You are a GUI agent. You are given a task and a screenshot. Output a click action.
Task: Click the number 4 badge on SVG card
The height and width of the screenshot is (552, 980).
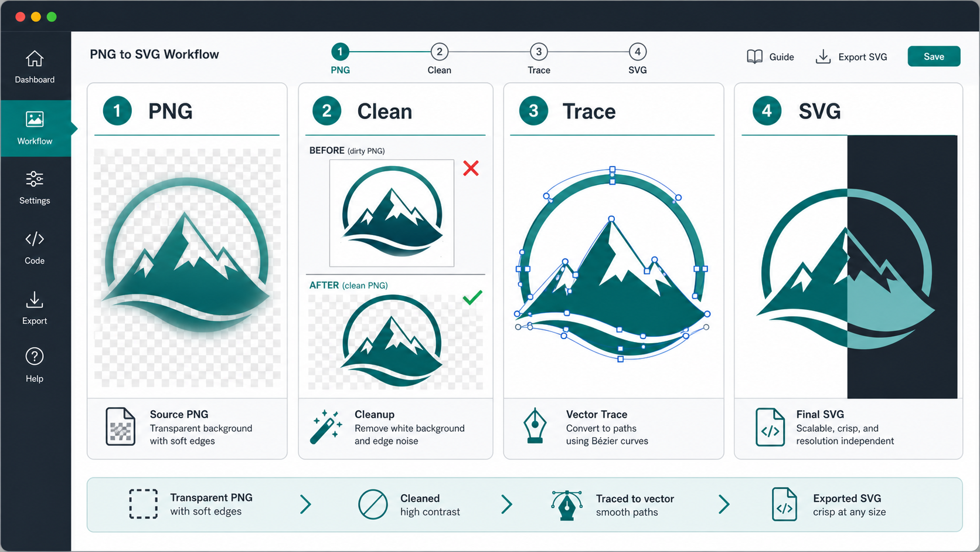(767, 111)
